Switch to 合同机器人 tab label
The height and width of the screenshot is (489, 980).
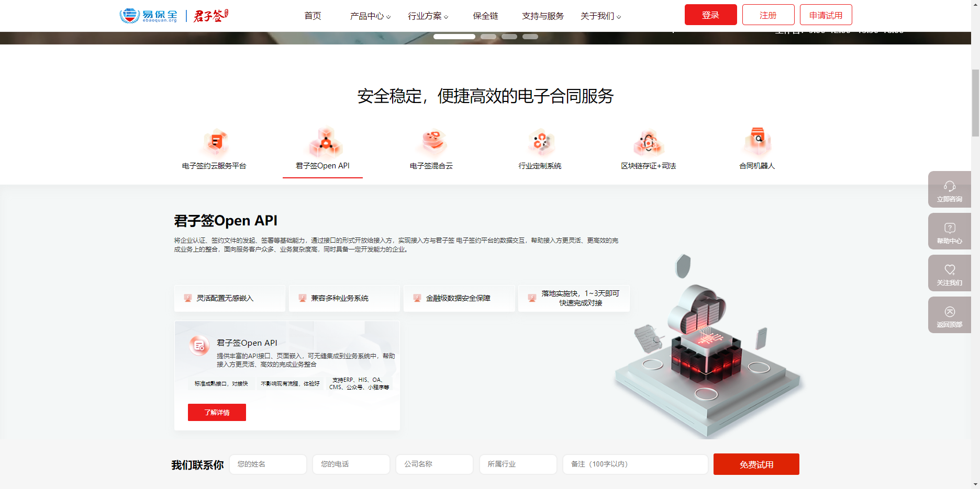click(757, 166)
